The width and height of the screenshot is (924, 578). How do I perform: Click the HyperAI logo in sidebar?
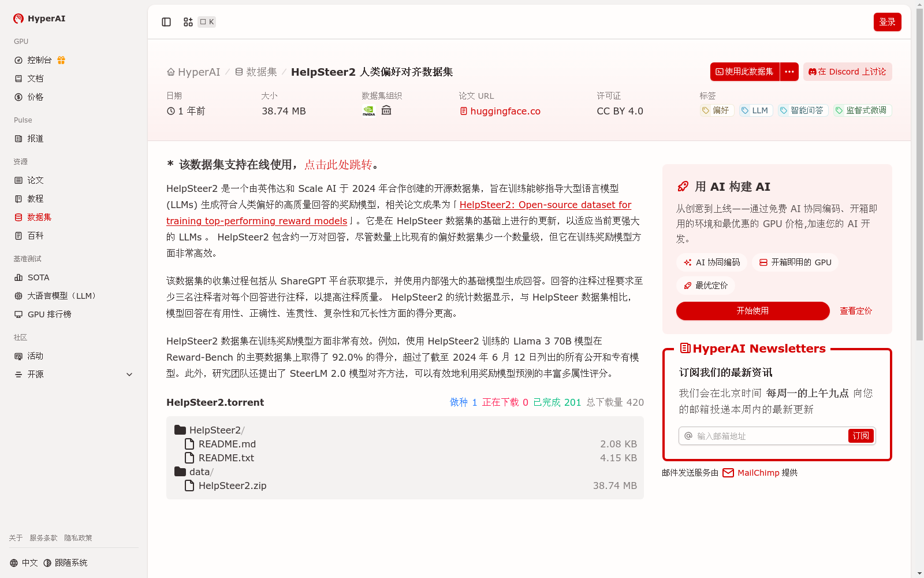point(39,18)
